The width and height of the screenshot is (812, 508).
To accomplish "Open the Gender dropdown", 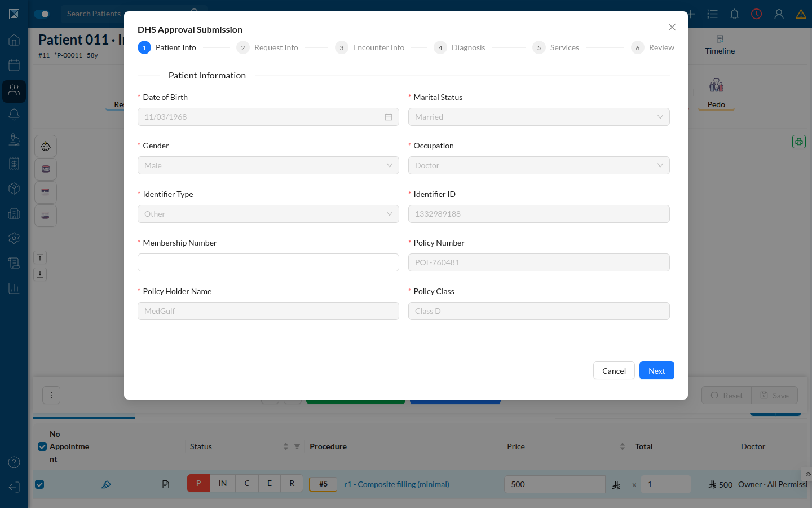I will 268,165.
